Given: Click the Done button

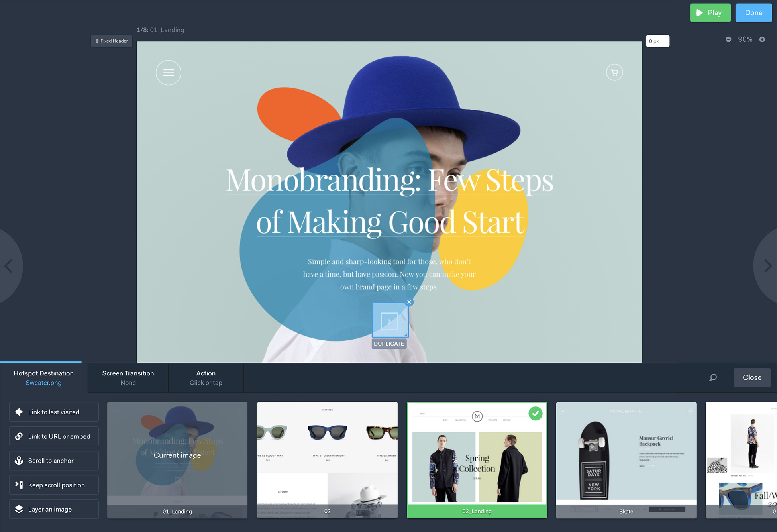Looking at the screenshot, I should point(753,12).
